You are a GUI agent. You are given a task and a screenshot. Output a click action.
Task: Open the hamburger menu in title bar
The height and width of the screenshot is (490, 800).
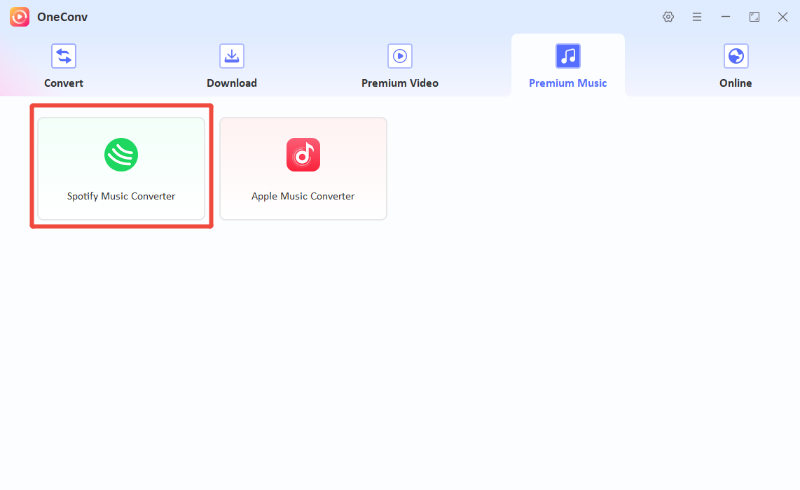point(697,17)
